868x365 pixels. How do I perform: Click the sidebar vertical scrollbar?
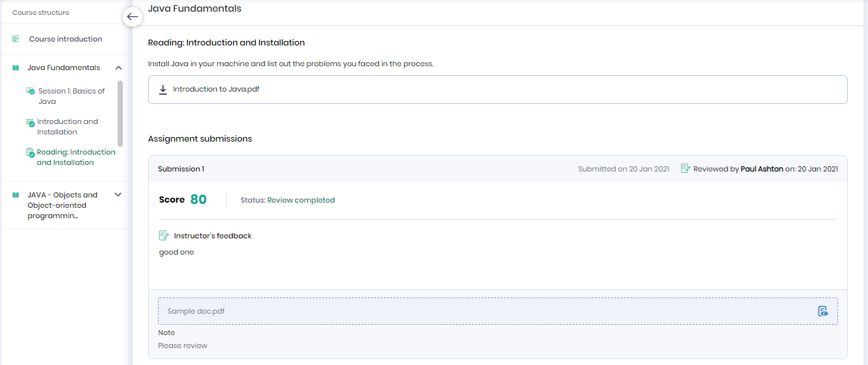(120, 114)
